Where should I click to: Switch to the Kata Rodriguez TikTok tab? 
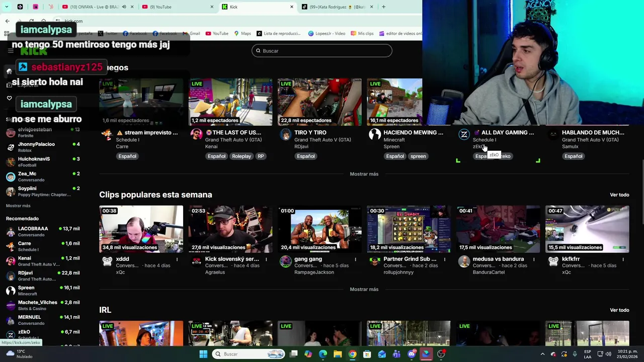(x=337, y=7)
